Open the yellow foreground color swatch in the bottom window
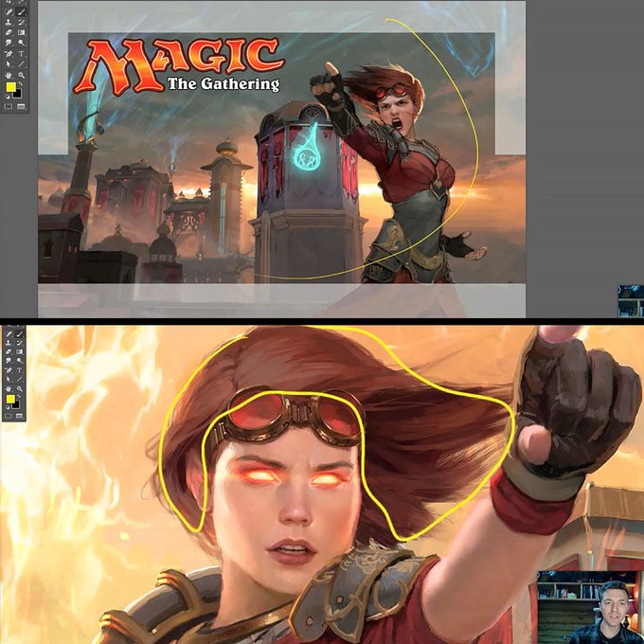The image size is (644, 644). point(10,399)
